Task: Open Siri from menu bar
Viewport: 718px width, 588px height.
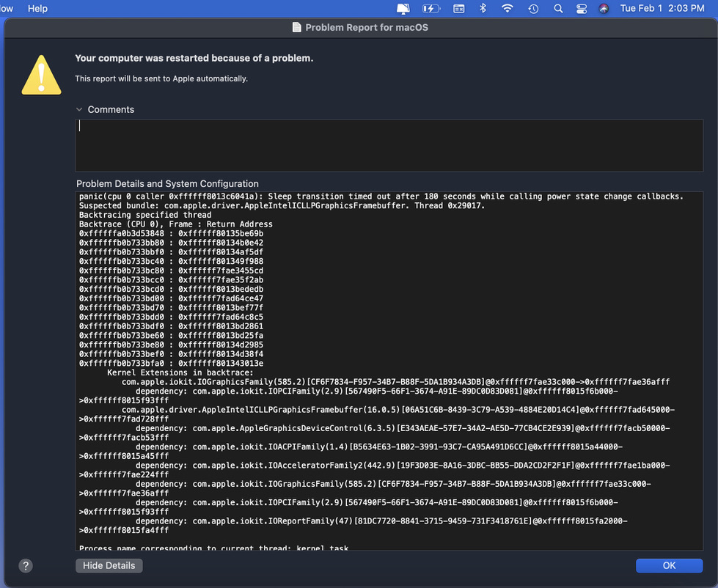Action: 604,9
